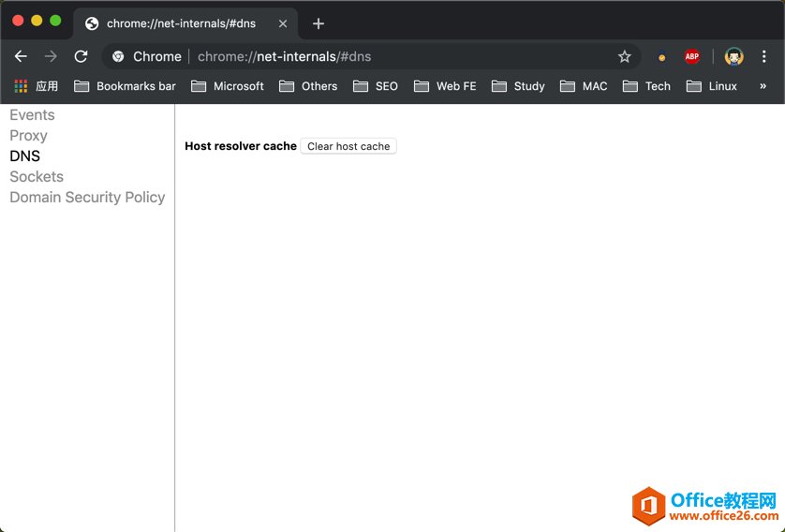The width and height of the screenshot is (785, 532).
Task: Open the Sockets section
Action: 37,177
